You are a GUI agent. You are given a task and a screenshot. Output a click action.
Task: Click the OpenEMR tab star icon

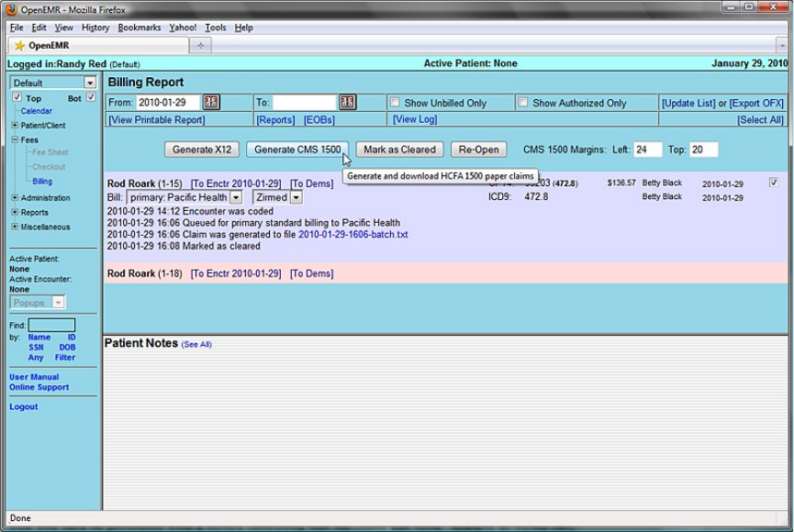(19, 46)
